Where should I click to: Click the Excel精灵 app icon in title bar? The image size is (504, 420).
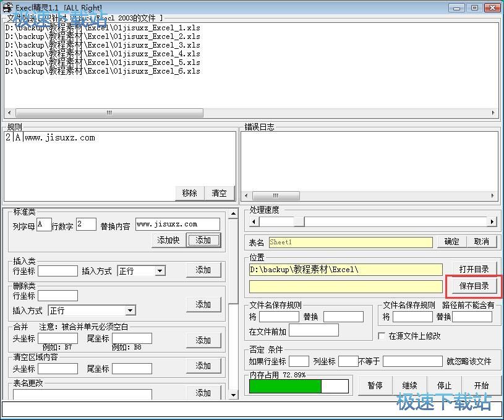point(7,7)
